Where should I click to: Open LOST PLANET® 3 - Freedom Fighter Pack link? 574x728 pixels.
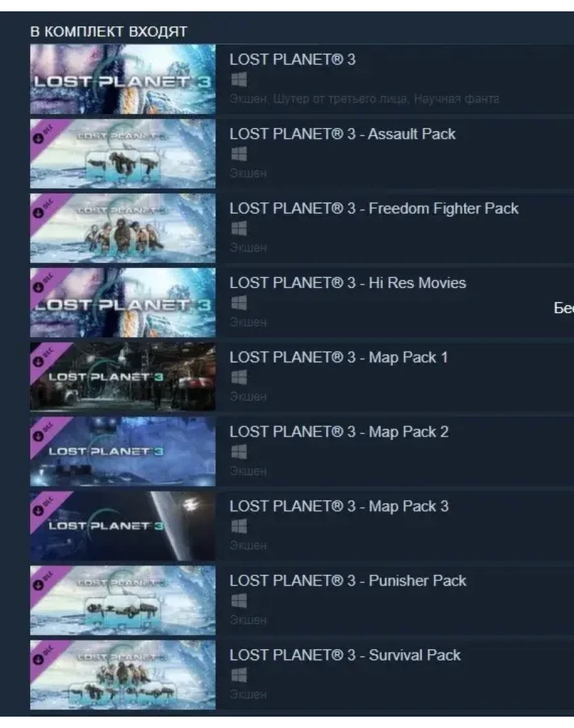(x=374, y=209)
